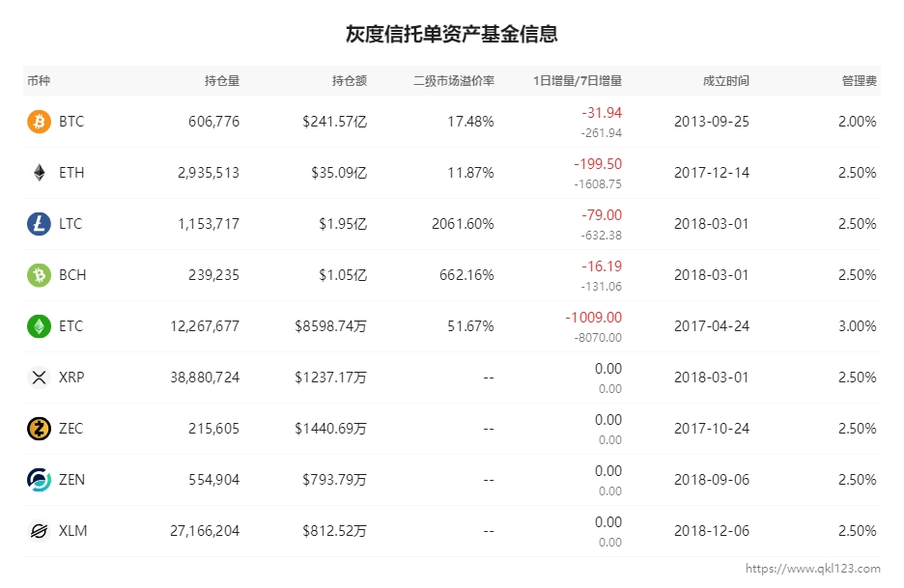Click ZEN holdings value 554,904
Viewport: 904px width, 588px height.
(x=213, y=480)
